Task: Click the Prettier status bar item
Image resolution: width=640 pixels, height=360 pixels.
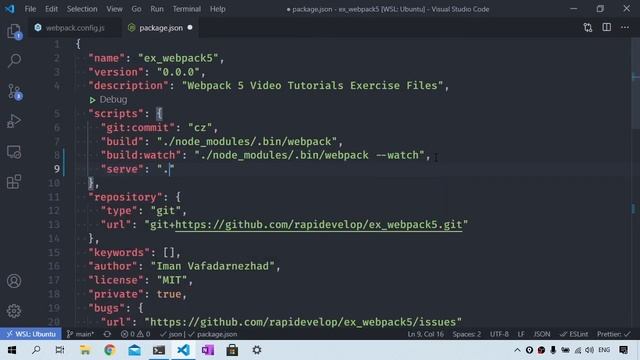Action: coord(613,334)
